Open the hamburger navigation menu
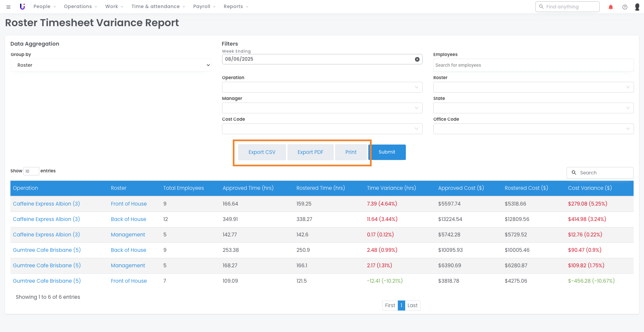 (x=8, y=7)
